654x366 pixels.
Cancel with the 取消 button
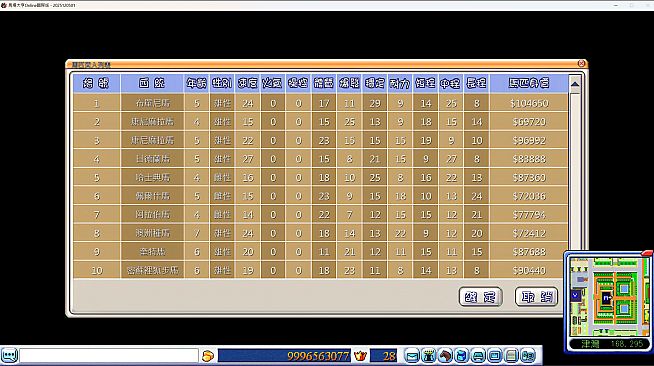[x=536, y=297]
